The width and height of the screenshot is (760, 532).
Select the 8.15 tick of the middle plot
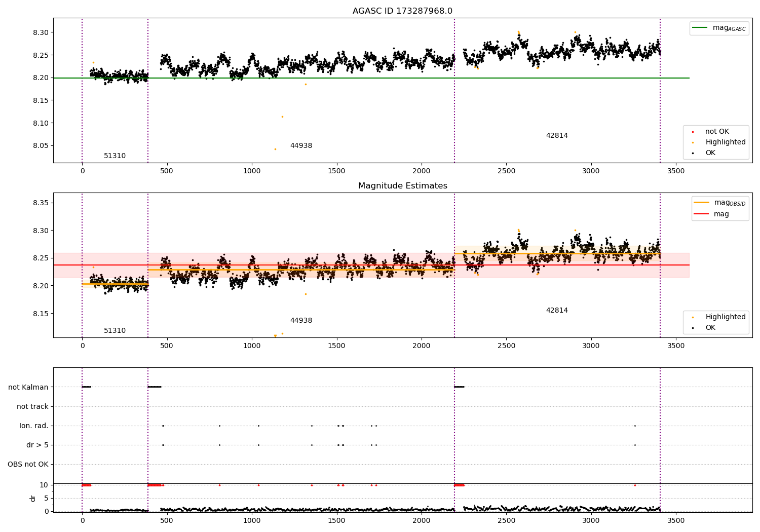[x=40, y=314]
